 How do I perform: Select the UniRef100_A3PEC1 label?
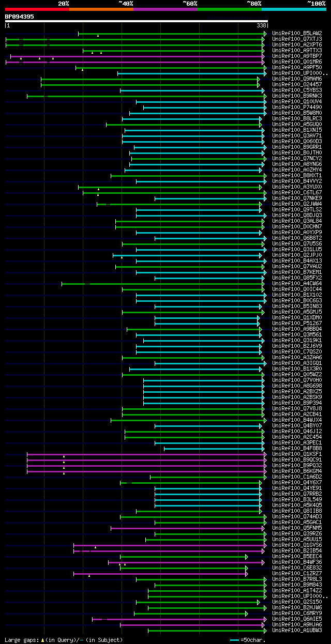pos(297,443)
